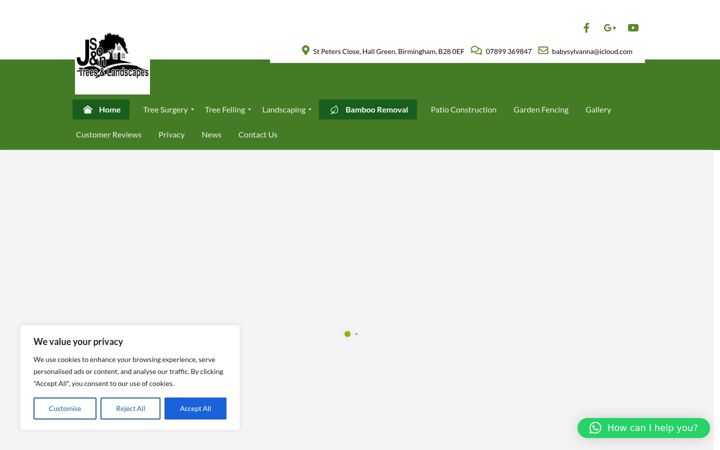Click the chat bubbles phone icon
This screenshot has width=720, height=450.
pos(476,51)
